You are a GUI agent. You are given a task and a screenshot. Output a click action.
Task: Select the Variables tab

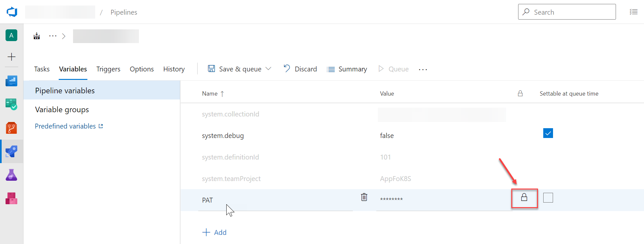click(x=73, y=69)
